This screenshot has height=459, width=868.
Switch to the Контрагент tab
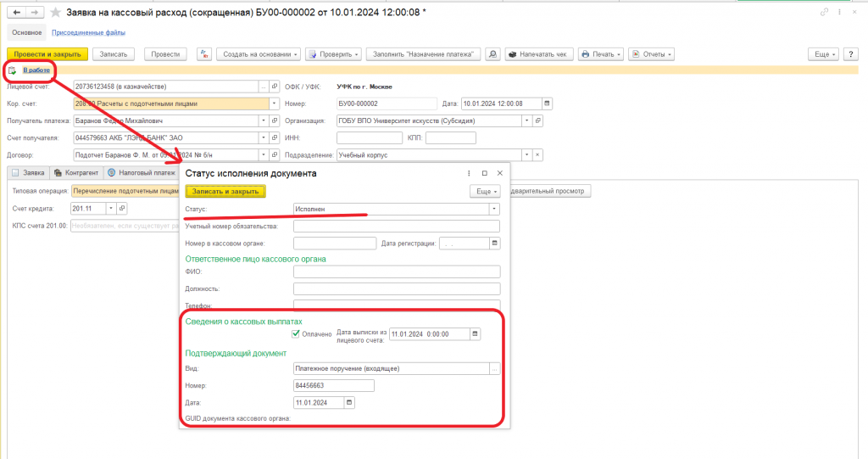[76, 173]
